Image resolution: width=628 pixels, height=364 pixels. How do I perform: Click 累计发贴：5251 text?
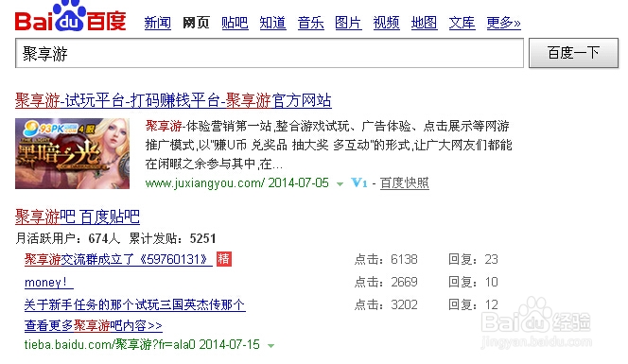coord(172,238)
